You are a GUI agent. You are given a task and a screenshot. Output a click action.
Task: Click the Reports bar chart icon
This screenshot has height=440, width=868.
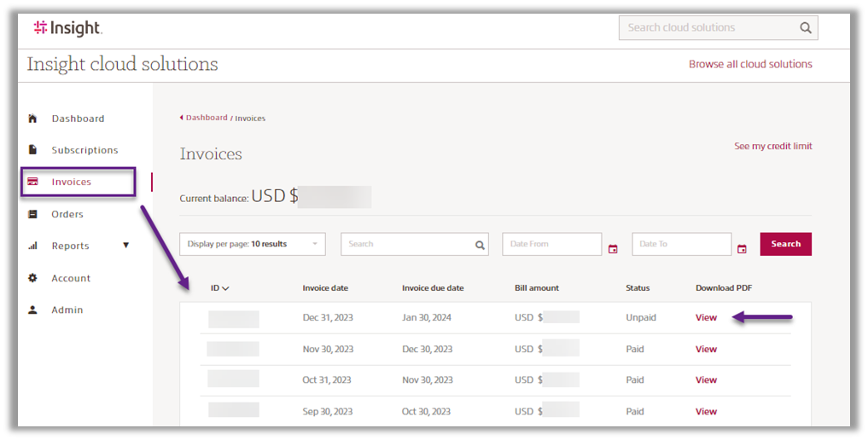click(32, 246)
